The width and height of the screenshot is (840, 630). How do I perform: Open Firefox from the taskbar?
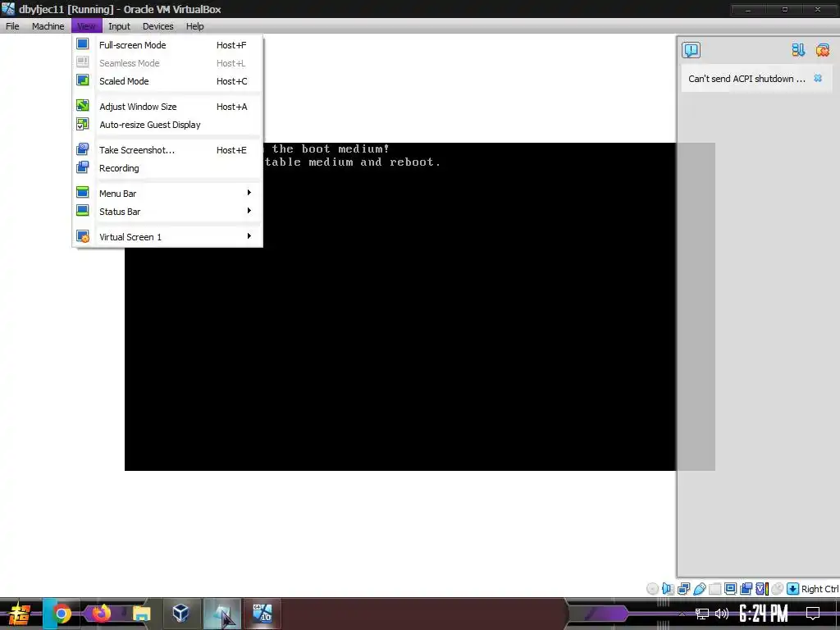[101, 614]
